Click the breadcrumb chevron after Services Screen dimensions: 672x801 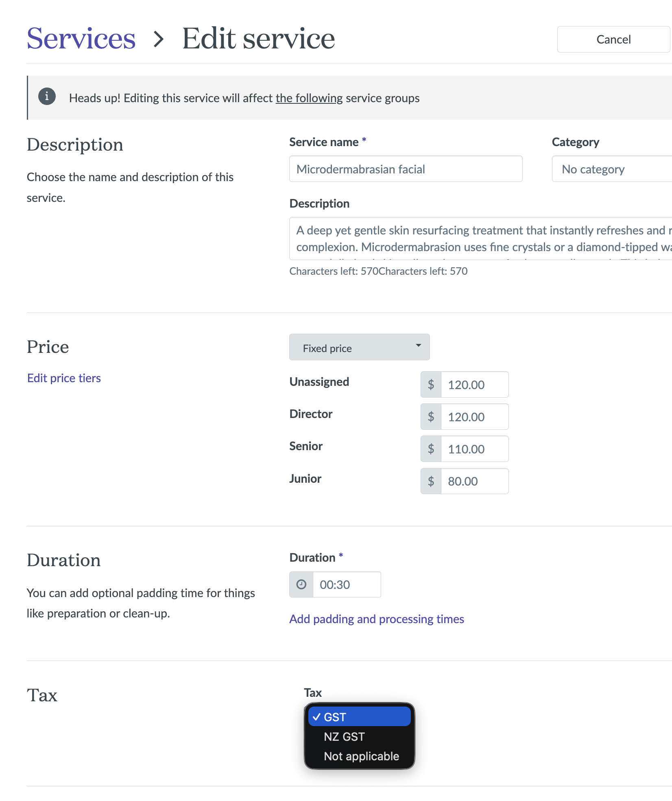pyautogui.click(x=159, y=39)
